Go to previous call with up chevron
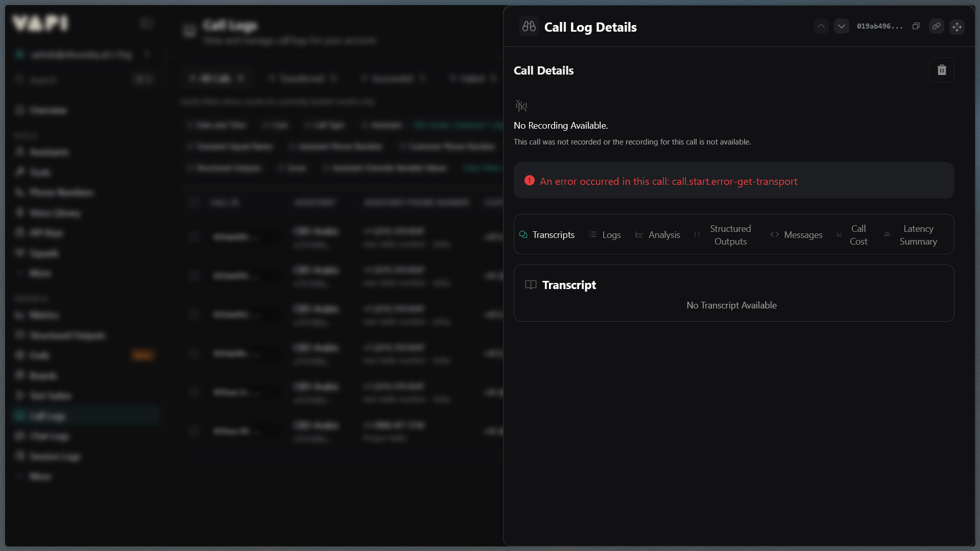980x551 pixels. [x=821, y=26]
